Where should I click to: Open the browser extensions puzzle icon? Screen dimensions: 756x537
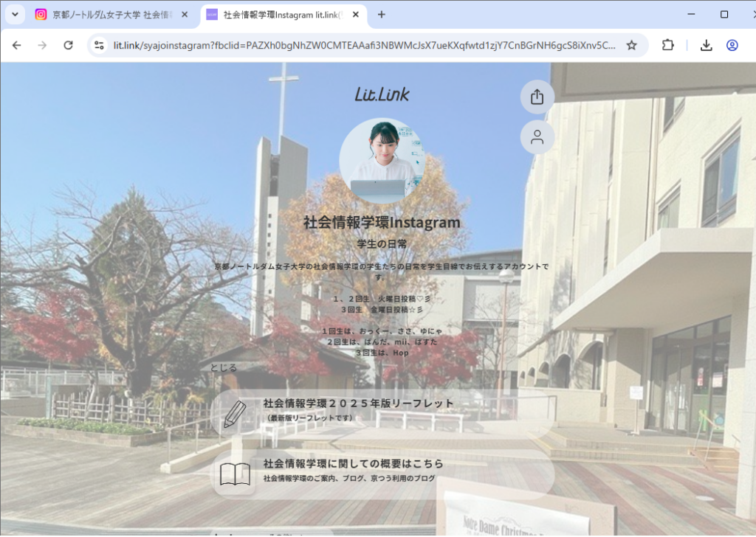coord(667,45)
